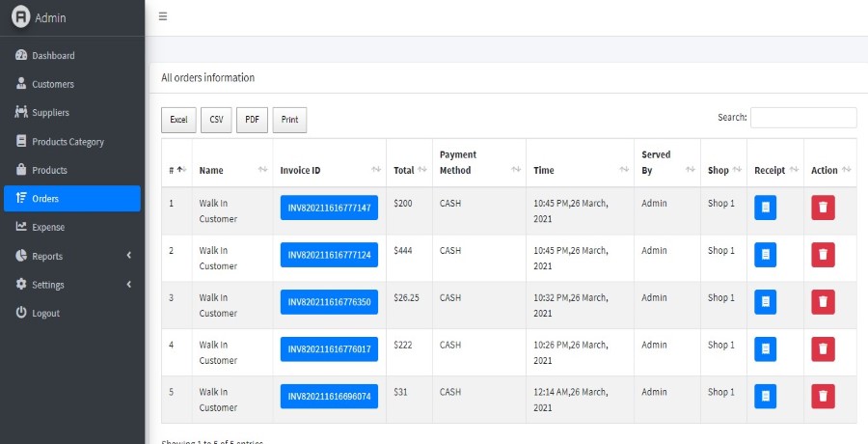This screenshot has width=868, height=444.
Task: Expand the Settings submenu chevron
Action: click(128, 285)
